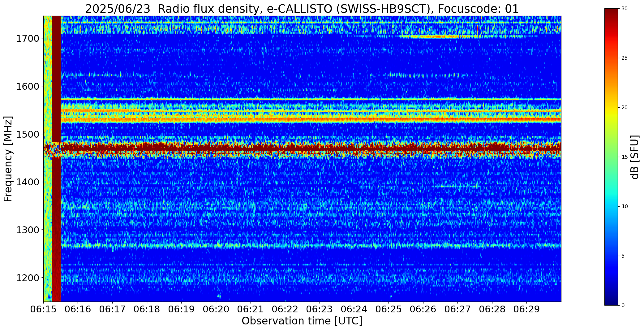This screenshot has width=644, height=330.
Task: Click the colorbar tick label 5
Action: 623,256
